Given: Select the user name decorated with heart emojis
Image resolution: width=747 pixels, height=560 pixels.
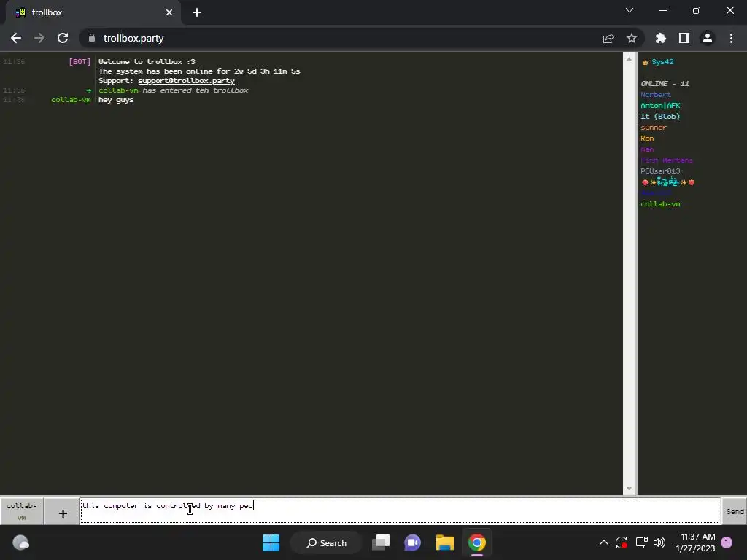Looking at the screenshot, I should pyautogui.click(x=668, y=182).
